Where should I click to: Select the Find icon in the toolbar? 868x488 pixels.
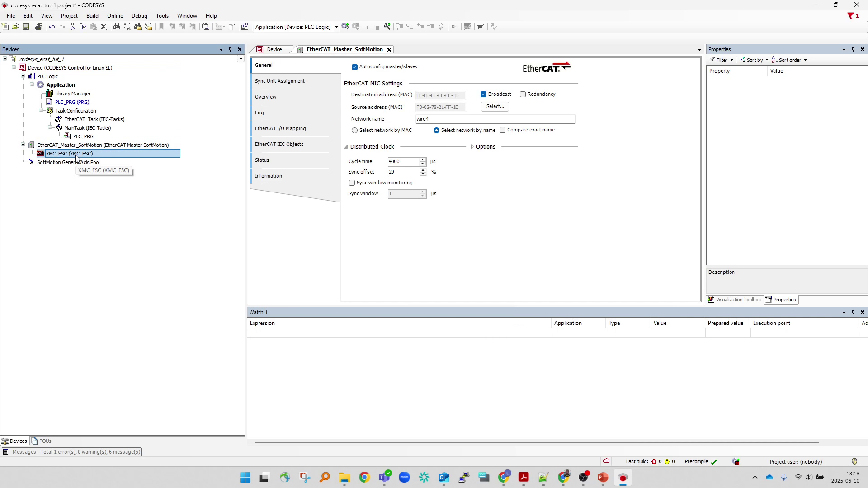click(x=117, y=26)
